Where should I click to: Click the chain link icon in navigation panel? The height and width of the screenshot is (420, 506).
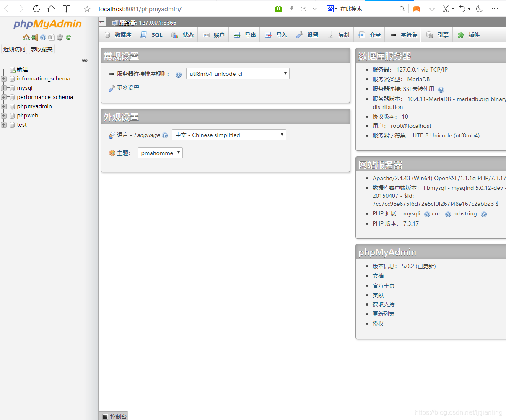(85, 60)
